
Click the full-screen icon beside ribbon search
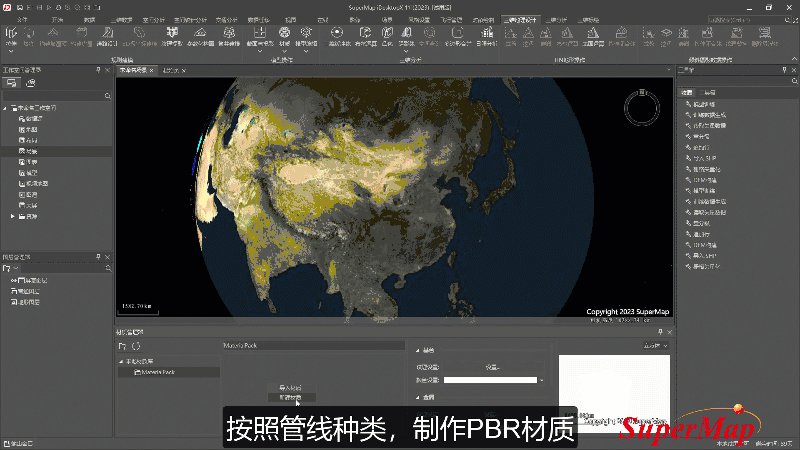(795, 20)
